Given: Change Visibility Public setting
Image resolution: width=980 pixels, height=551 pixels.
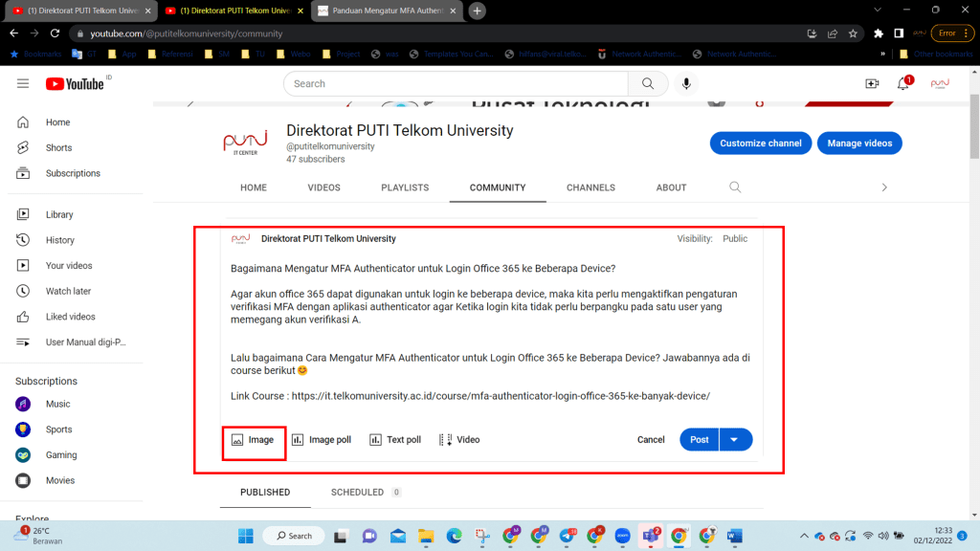Looking at the screenshot, I should point(735,238).
